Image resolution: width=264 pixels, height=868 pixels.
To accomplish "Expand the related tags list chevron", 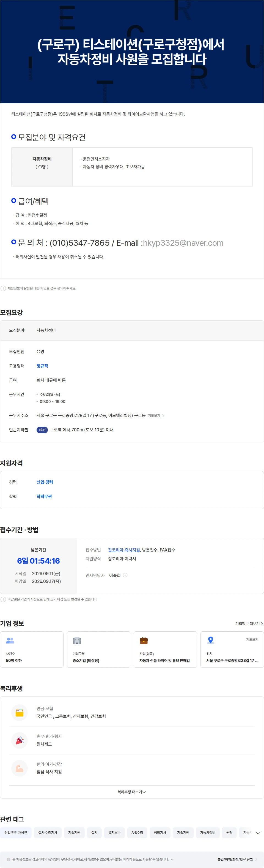I will click(x=258, y=833).
